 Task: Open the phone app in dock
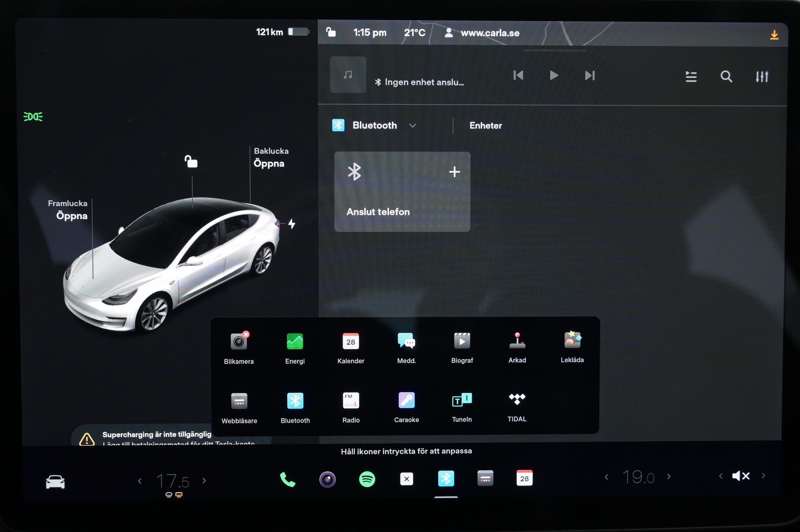(287, 480)
